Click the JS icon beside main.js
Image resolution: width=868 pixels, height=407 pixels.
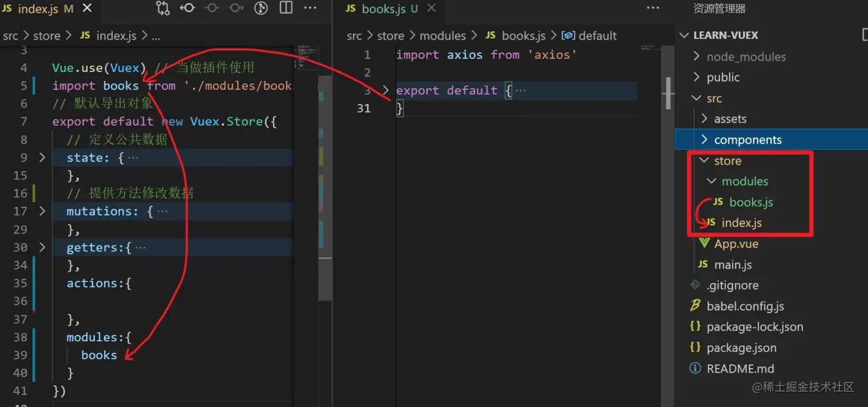click(x=703, y=264)
